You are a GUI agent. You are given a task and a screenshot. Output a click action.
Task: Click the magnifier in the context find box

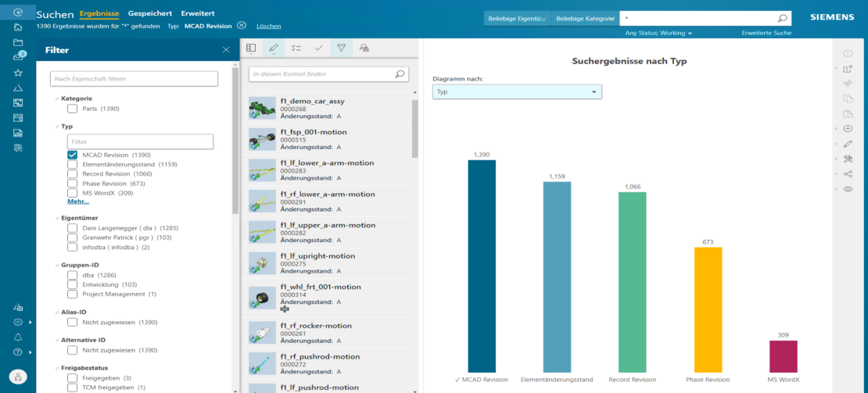[x=400, y=73]
